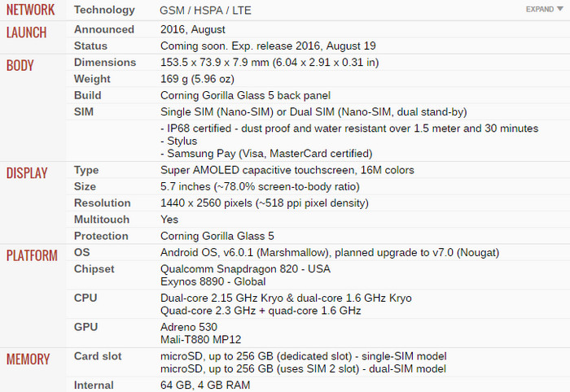Viewport: 570px width, 392px height.
Task: Select the Resolution spec label
Action: pos(102,203)
